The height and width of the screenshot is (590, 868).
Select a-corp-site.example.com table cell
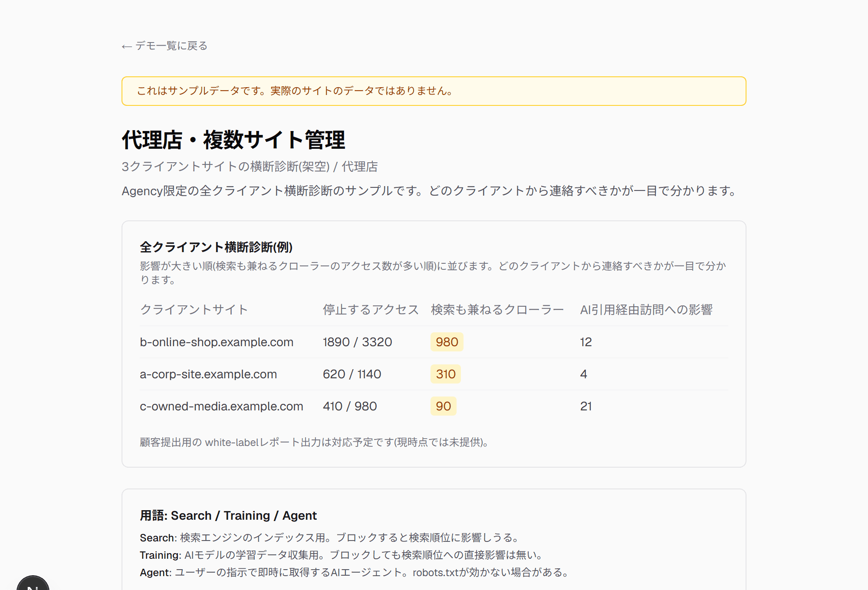[x=208, y=374]
